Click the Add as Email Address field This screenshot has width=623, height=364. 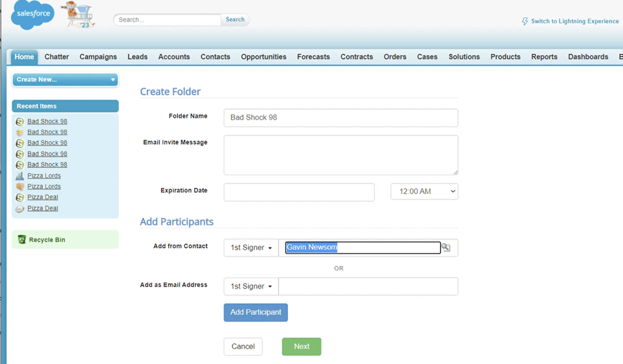pos(368,286)
